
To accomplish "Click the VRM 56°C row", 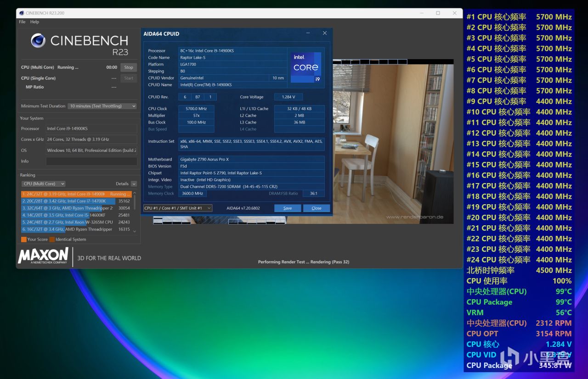I will tap(519, 312).
